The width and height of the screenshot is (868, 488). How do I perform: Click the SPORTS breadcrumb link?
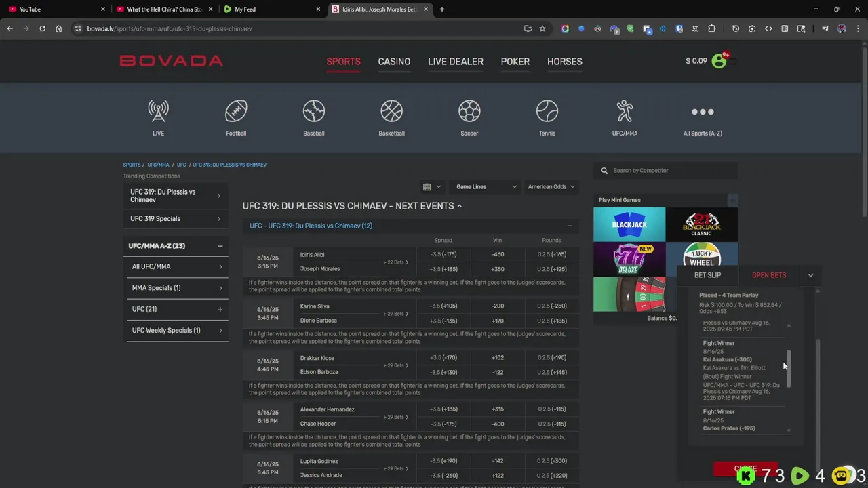pos(132,165)
